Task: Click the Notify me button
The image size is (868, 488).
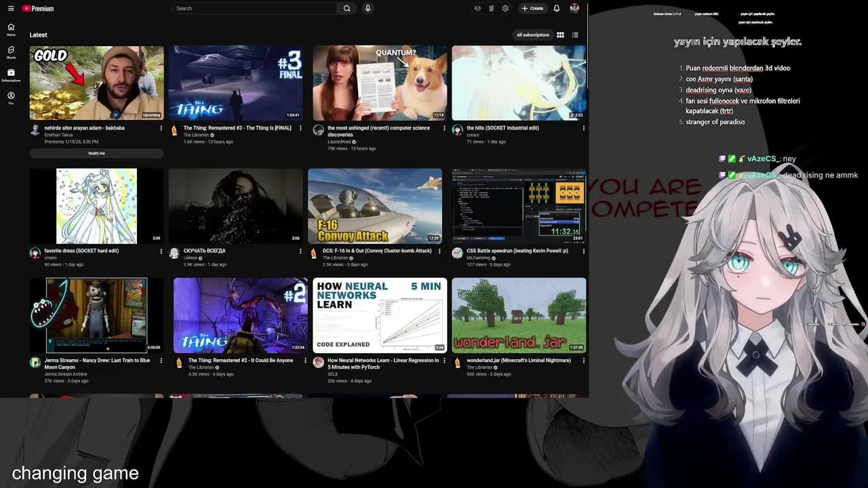Action: coord(96,155)
